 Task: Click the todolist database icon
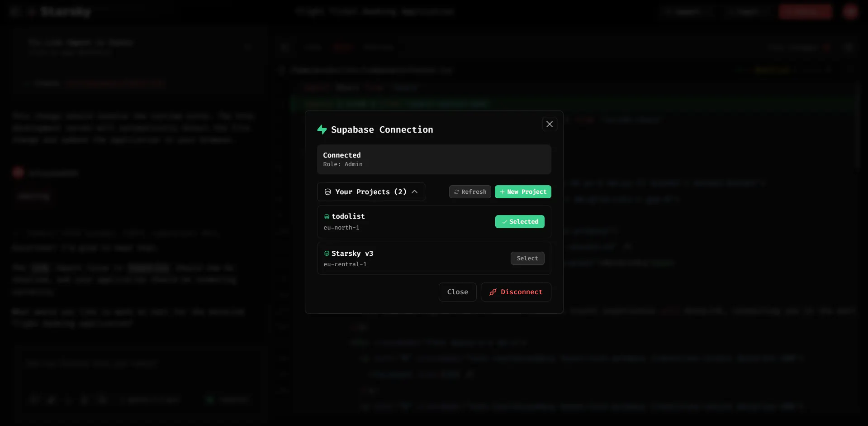pyautogui.click(x=327, y=217)
